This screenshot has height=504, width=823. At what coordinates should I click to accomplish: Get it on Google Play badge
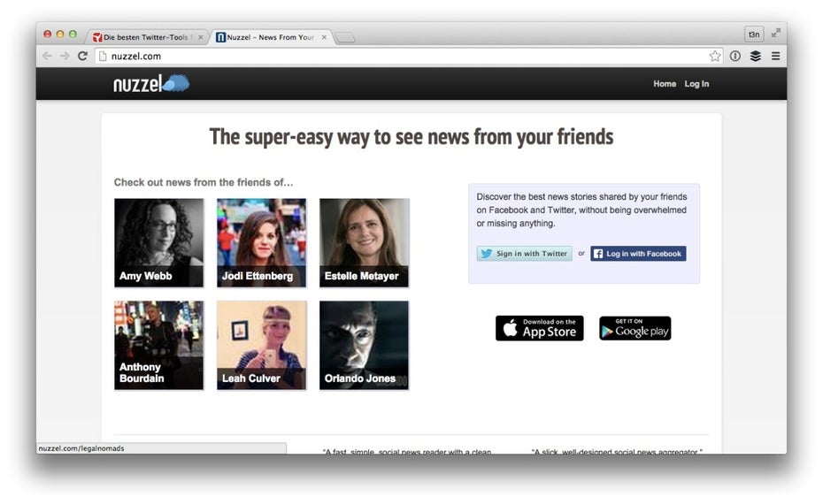click(x=635, y=328)
